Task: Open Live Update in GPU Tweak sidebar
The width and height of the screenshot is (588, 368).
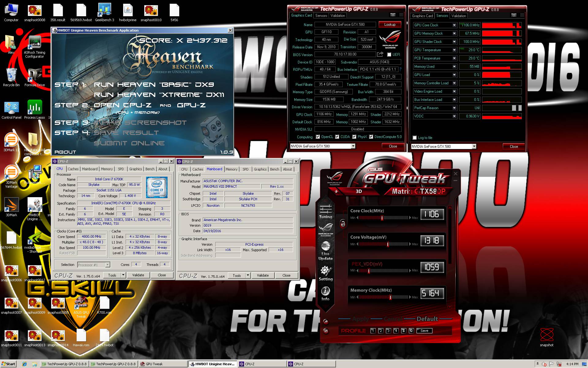Action: 326,251
